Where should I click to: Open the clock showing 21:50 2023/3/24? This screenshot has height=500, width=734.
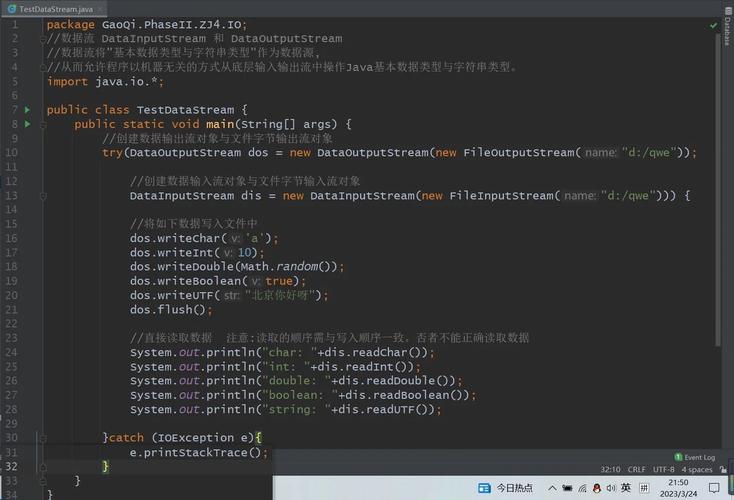pos(678,488)
